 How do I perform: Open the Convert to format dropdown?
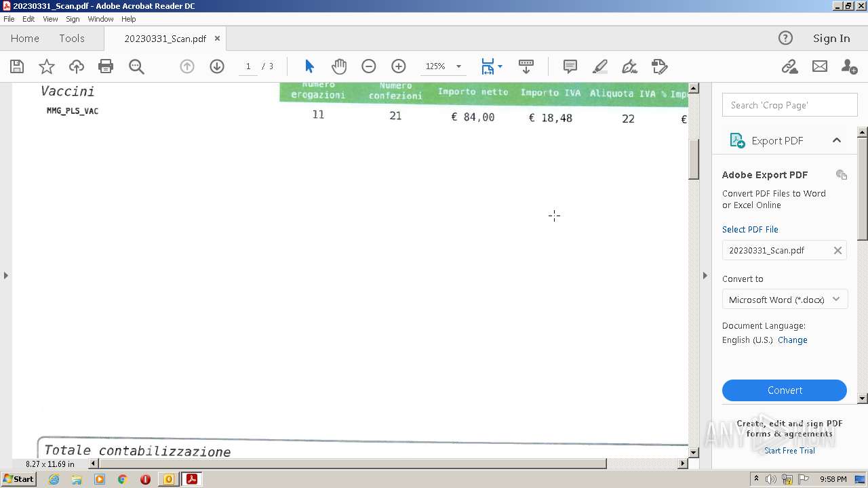tap(785, 300)
